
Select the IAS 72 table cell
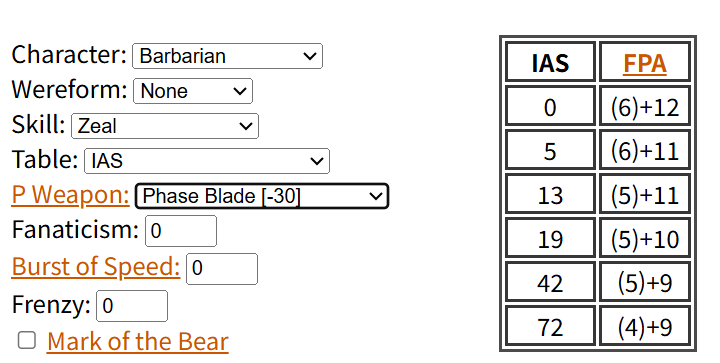(x=550, y=326)
